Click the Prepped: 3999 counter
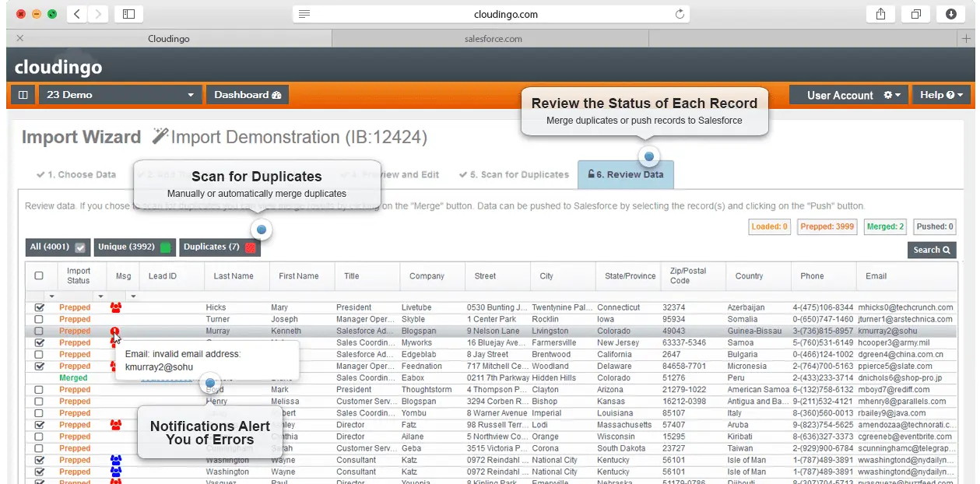The height and width of the screenshot is (484, 980). (827, 226)
